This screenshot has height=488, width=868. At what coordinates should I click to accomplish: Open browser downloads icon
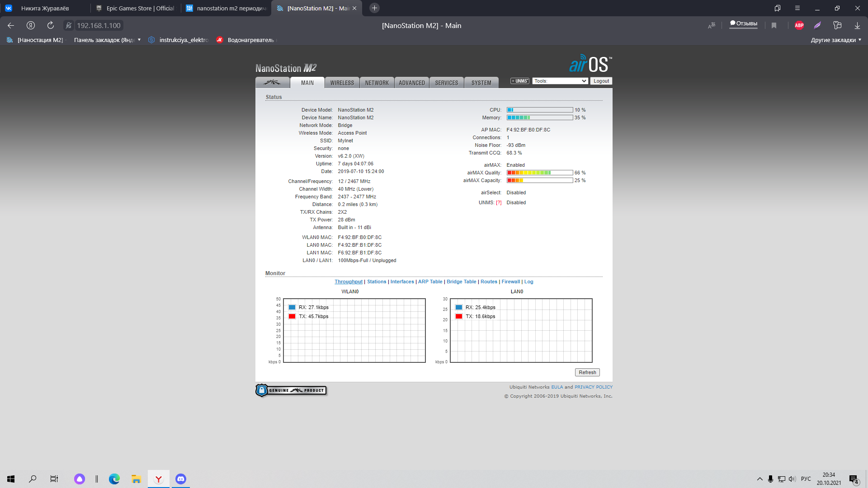pos(857,25)
